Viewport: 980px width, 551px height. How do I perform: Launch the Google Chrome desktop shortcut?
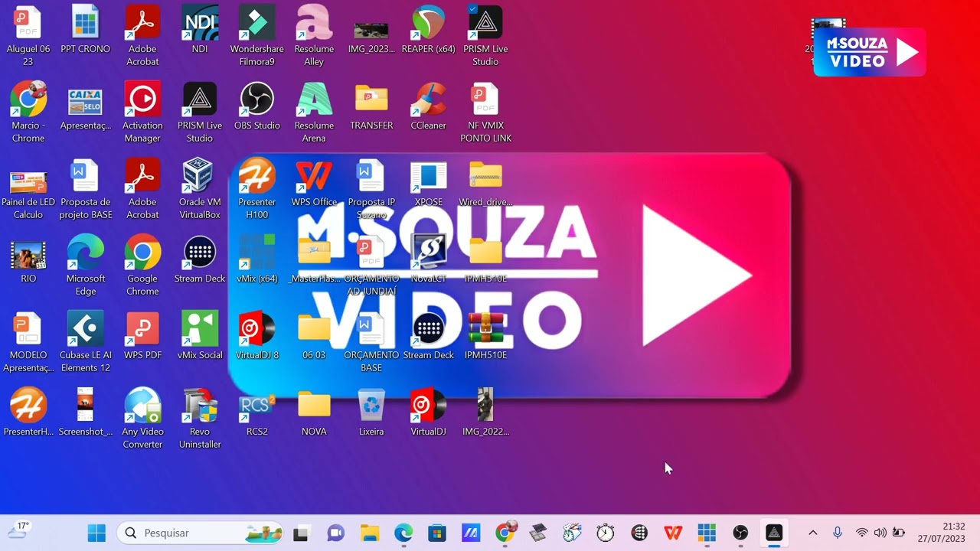point(142,265)
